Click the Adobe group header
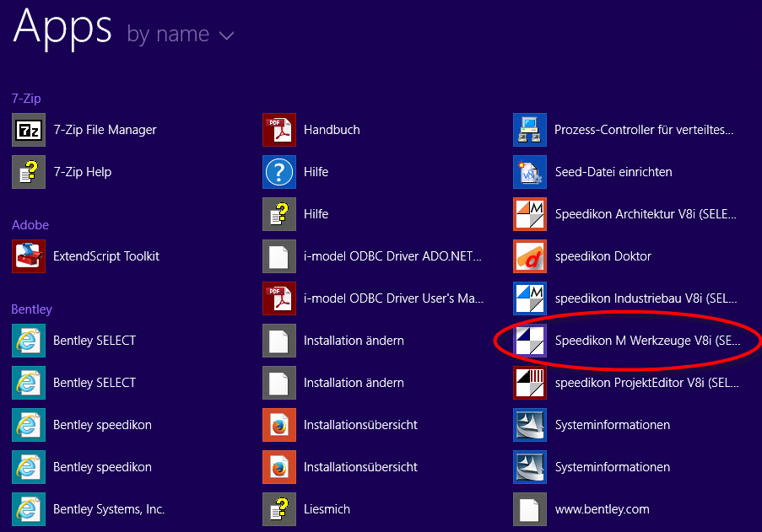762x532 pixels. tap(30, 225)
